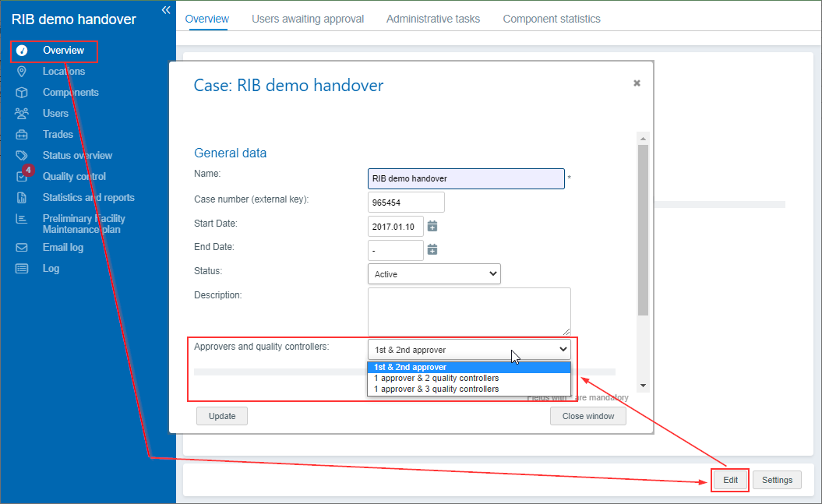Open the Start Date calendar picker

click(x=432, y=226)
